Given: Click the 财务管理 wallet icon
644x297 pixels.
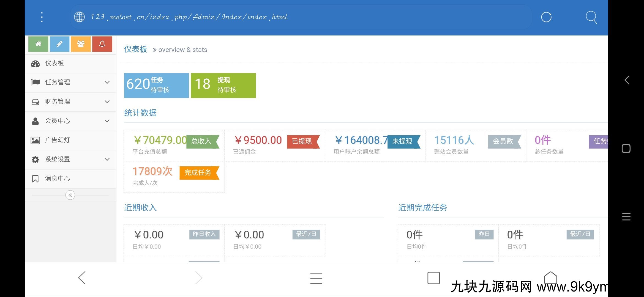Looking at the screenshot, I should point(35,101).
